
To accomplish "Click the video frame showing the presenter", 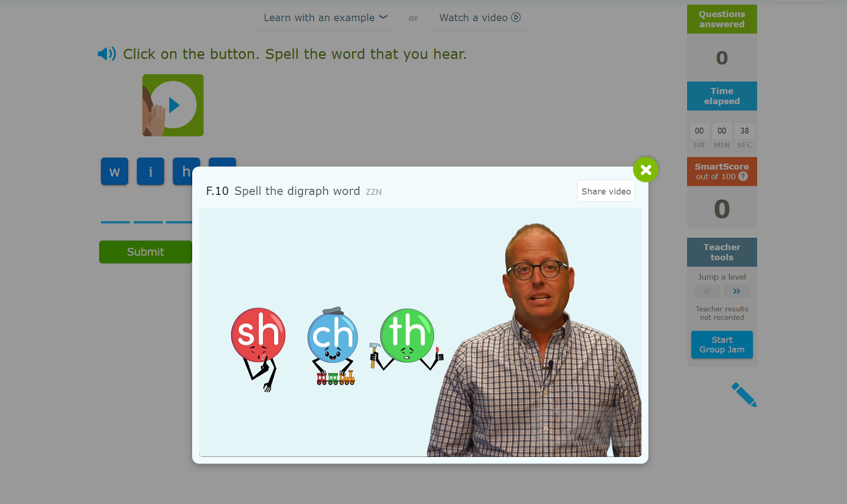I will click(x=420, y=332).
